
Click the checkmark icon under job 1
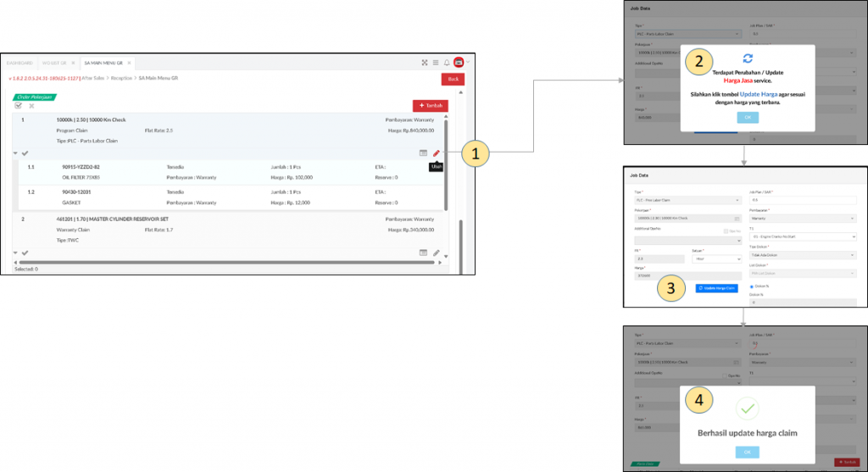pos(25,153)
